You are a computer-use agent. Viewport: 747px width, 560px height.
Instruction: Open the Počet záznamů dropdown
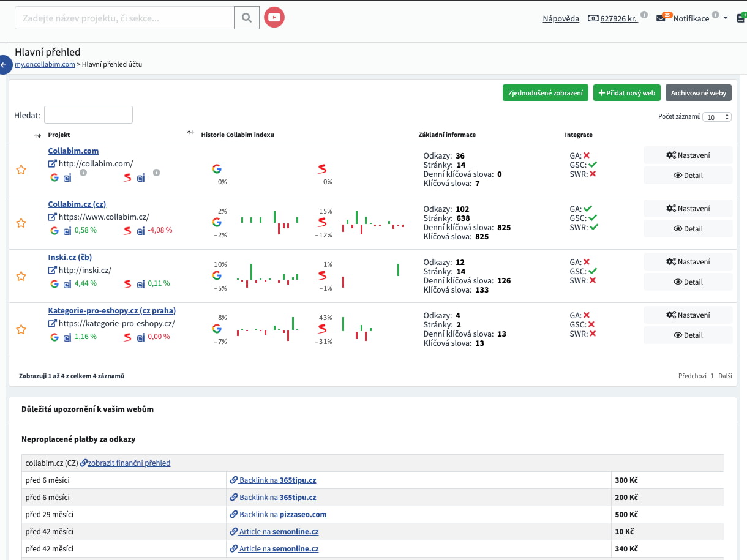click(718, 117)
